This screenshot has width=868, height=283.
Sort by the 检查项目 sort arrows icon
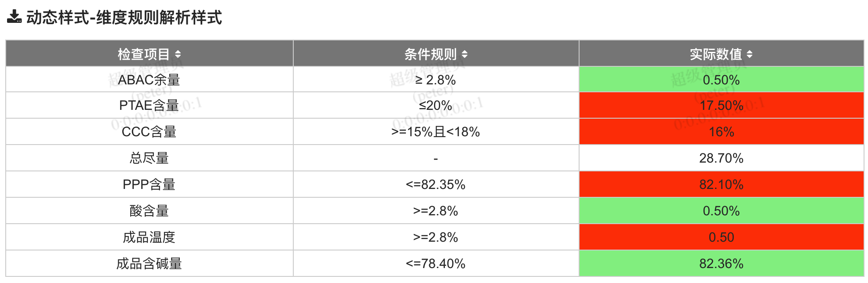point(178,54)
